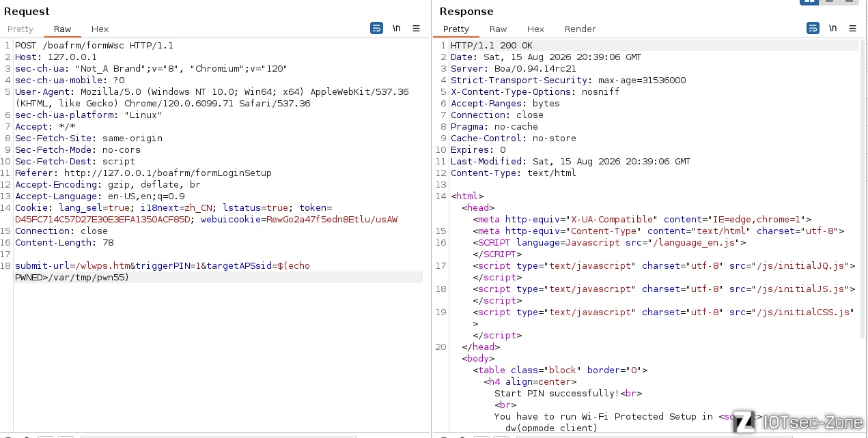Click the 'sec-ch-ua-mobile: ?0' header
Image resolution: width=868 pixels, height=438 pixels.
click(70, 81)
